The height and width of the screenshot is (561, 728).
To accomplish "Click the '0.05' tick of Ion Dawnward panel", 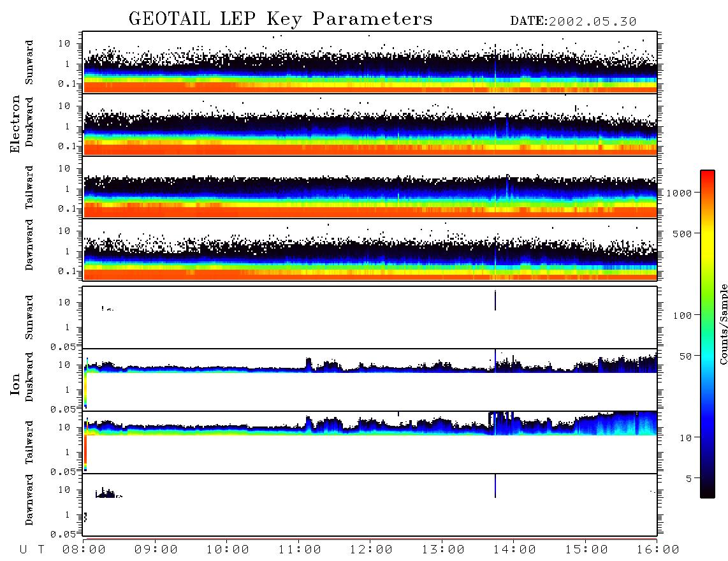I will tap(62, 534).
